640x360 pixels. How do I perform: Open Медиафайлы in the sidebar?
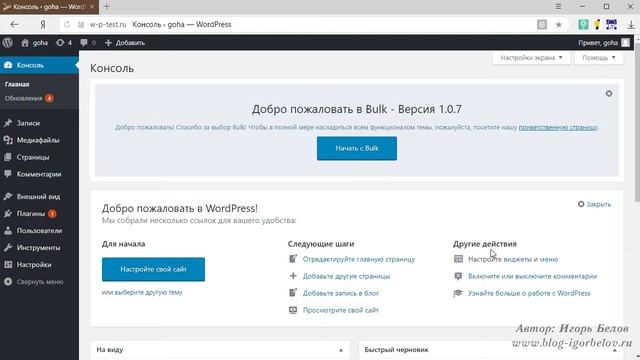39,140
